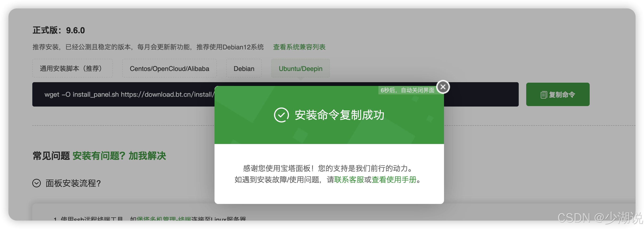Switch to Centos/OpenCloud/Alibaba tab
The image size is (644, 229).
click(169, 68)
